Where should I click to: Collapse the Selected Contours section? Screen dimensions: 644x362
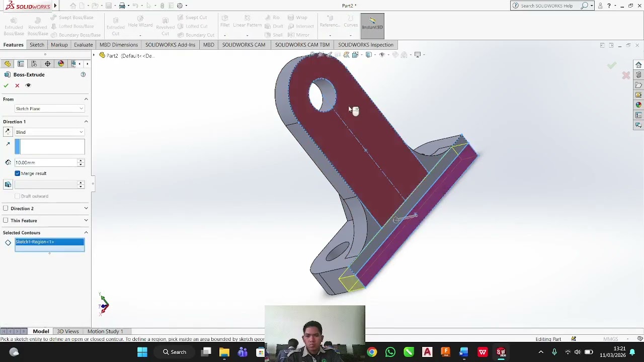point(86,233)
